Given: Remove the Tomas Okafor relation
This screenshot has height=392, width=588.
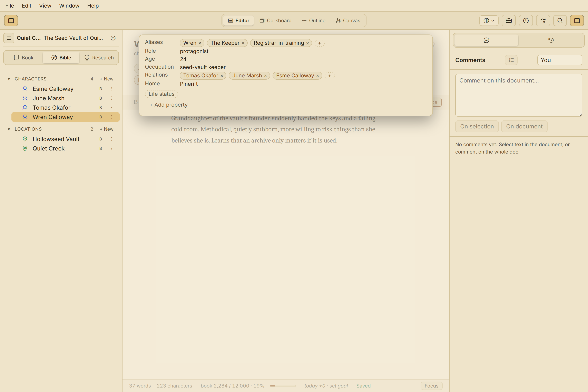Looking at the screenshot, I should point(222,76).
